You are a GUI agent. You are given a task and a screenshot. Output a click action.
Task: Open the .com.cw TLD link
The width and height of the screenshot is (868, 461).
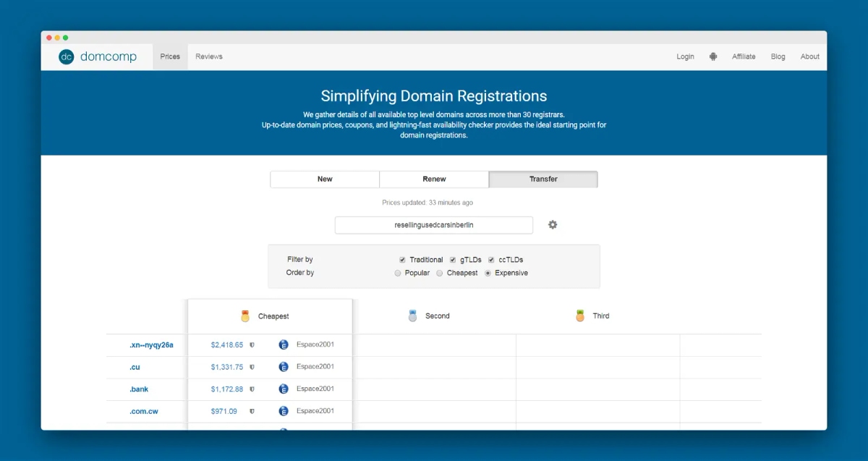143,411
